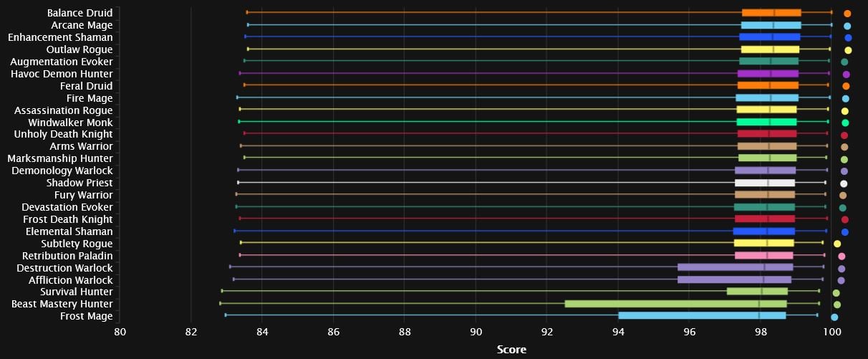This screenshot has width=868, height=359.
Task: Click the Arcane Mage row label
Action: click(82, 25)
